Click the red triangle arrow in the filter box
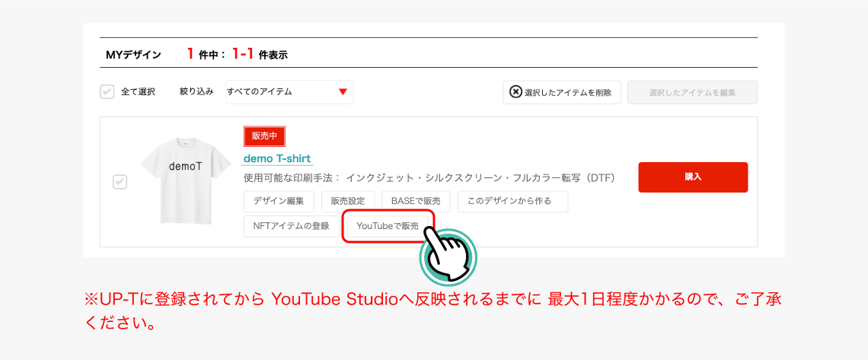 (x=343, y=92)
